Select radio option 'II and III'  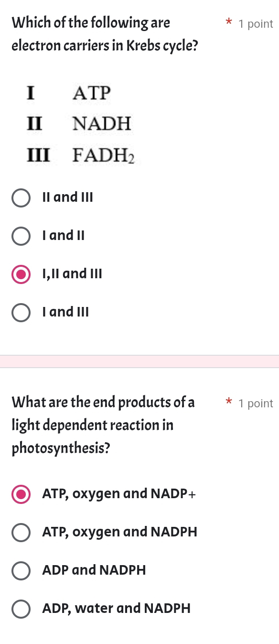pos(21,197)
